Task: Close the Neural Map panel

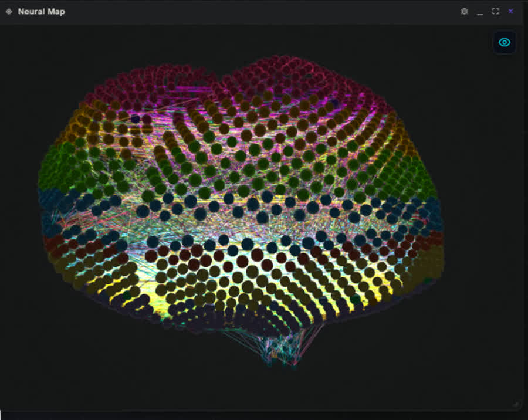Action: coord(511,12)
